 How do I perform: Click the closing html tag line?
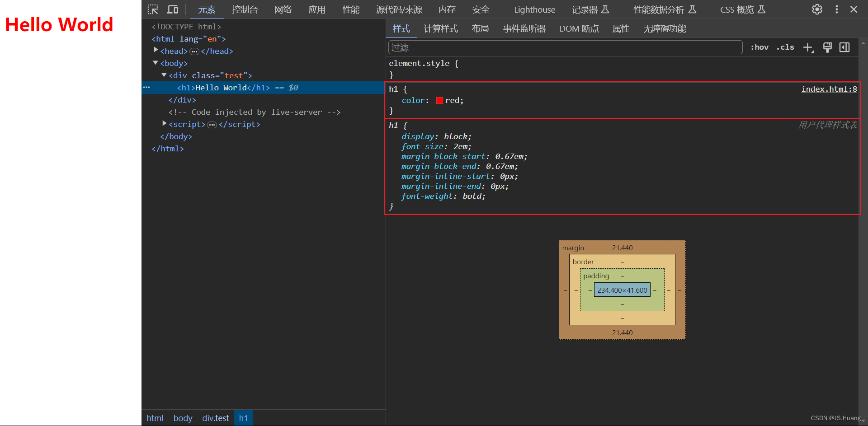tap(168, 149)
